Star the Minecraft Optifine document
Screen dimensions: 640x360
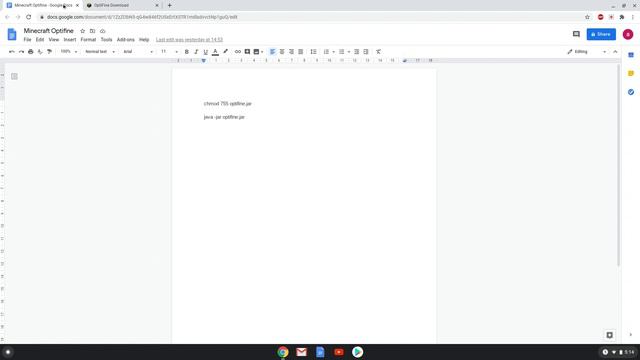(x=82, y=31)
